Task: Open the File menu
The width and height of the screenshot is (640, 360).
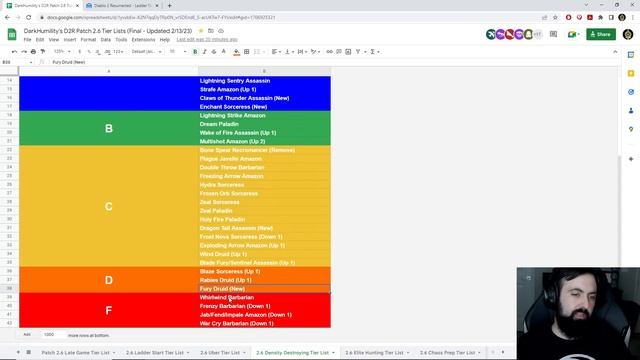Action: tap(27, 40)
